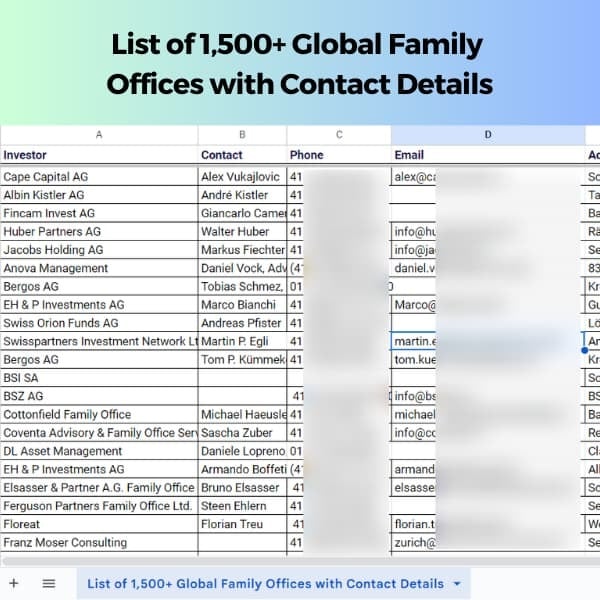Select the Anova Management cell

[99, 268]
